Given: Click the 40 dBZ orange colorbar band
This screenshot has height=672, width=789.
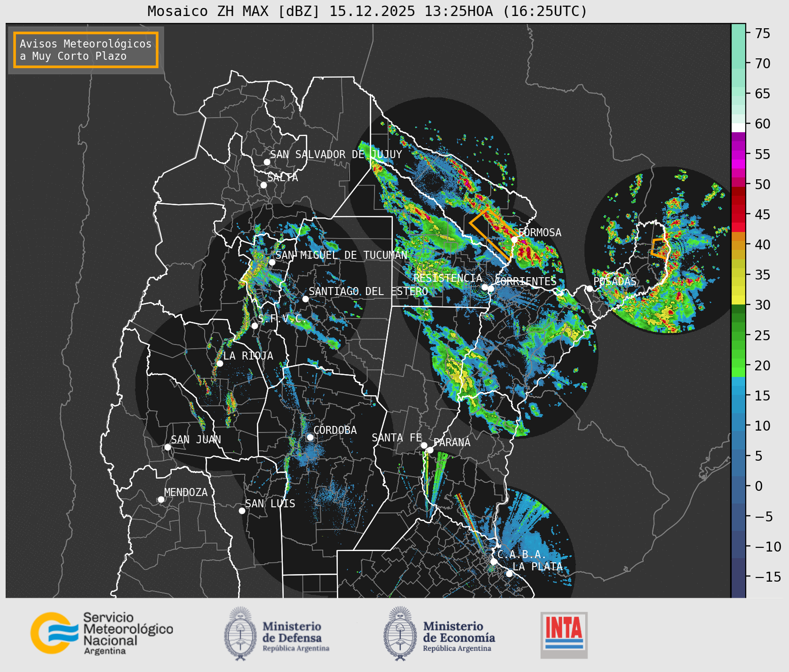Looking at the screenshot, I should tap(738, 245).
